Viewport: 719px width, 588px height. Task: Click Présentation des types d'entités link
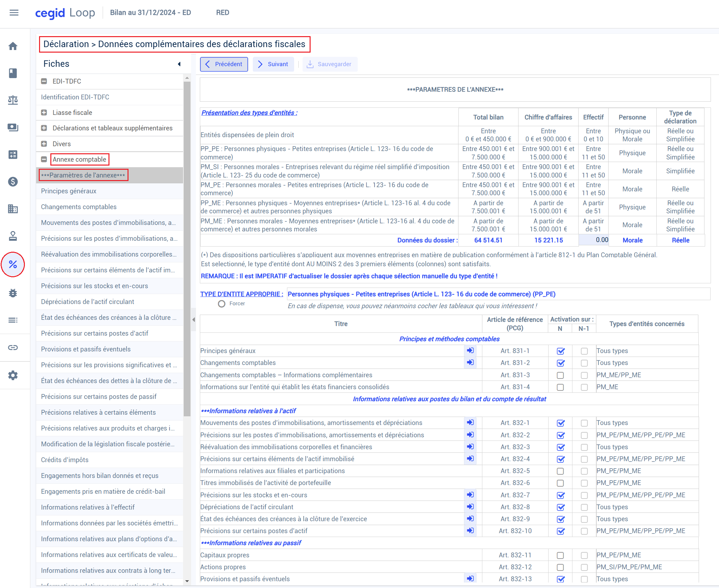tap(249, 113)
